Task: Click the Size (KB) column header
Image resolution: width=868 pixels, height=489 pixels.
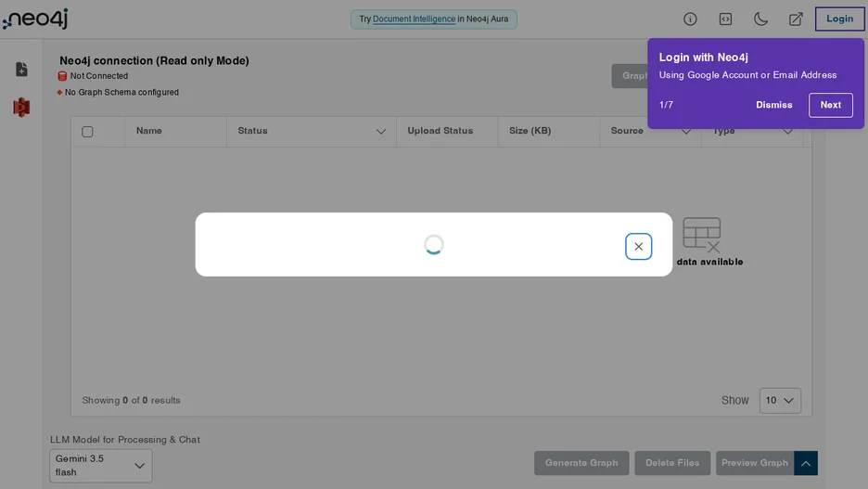Action: tap(530, 131)
